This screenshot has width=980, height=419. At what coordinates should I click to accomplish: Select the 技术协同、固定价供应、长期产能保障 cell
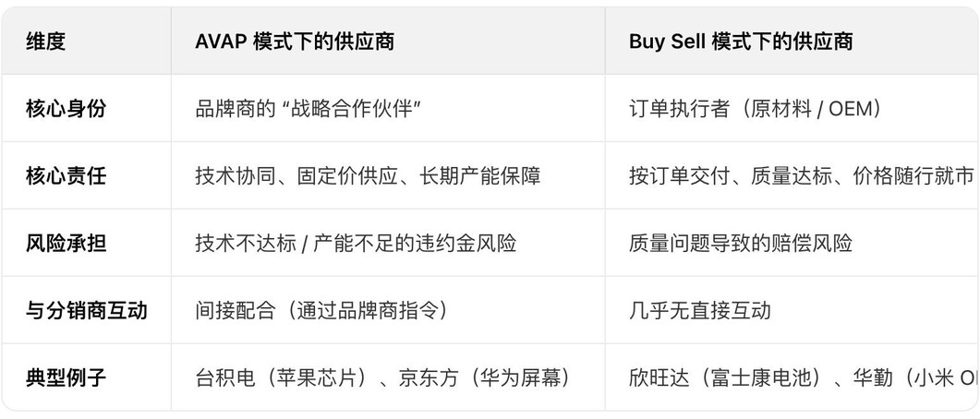(x=368, y=175)
